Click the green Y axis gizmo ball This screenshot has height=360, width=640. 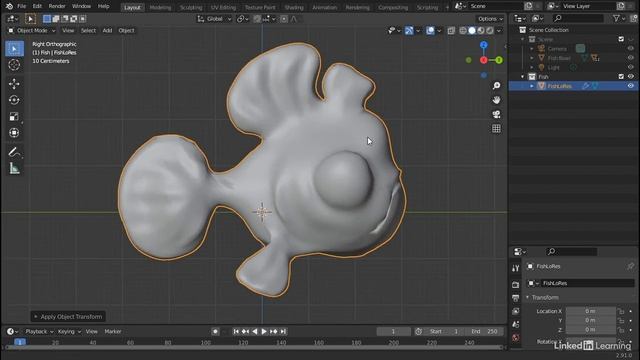(499, 60)
